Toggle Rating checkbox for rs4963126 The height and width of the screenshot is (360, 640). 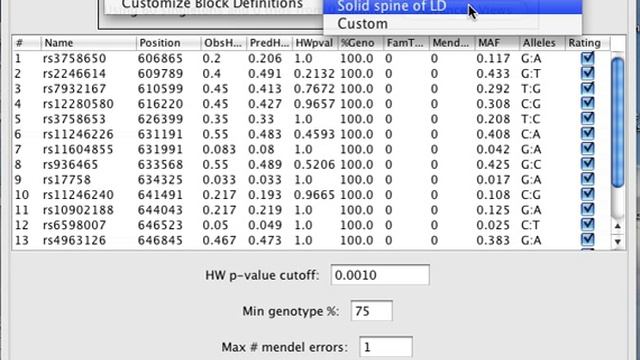pyautogui.click(x=588, y=240)
